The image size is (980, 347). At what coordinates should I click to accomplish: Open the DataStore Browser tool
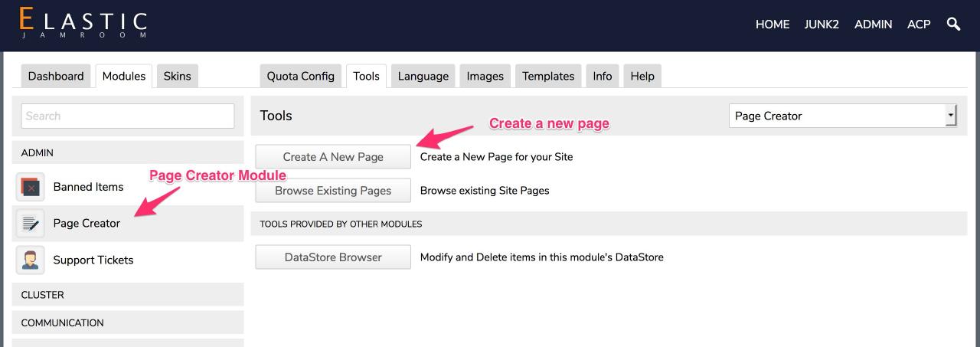point(333,257)
